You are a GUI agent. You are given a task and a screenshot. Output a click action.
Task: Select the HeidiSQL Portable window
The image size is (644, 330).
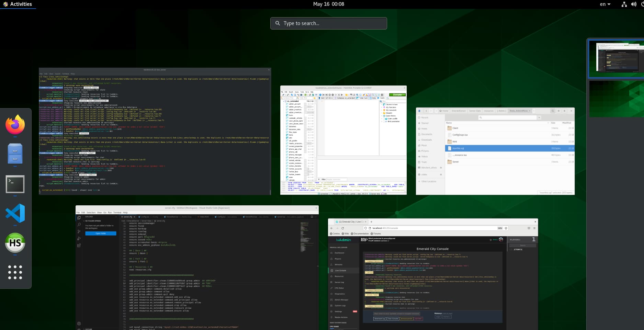click(x=343, y=140)
